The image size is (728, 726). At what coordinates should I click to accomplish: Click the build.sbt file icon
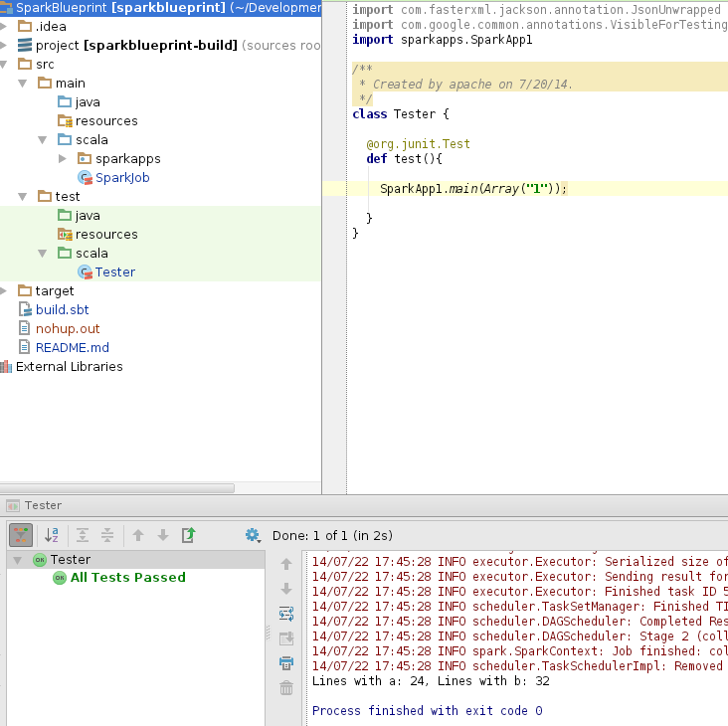click(25, 309)
